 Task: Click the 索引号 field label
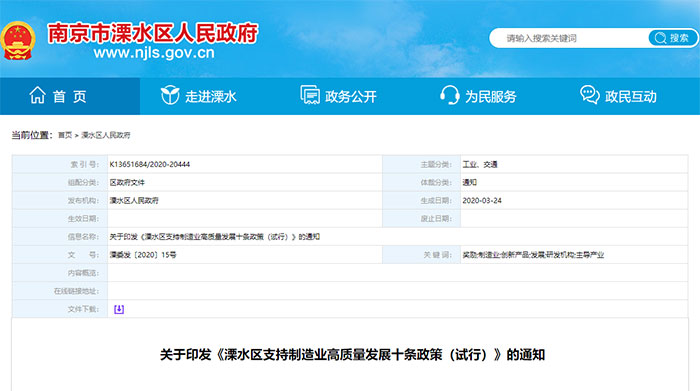pyautogui.click(x=84, y=164)
